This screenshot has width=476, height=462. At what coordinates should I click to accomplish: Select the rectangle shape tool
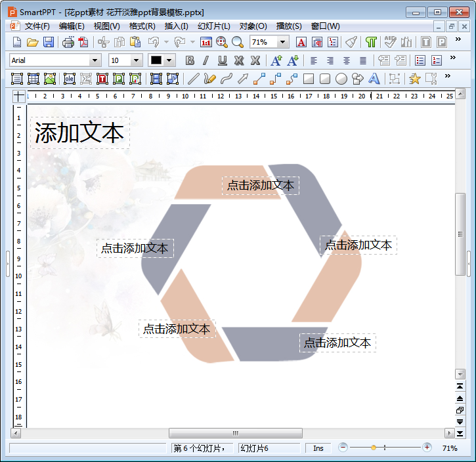[309, 79]
